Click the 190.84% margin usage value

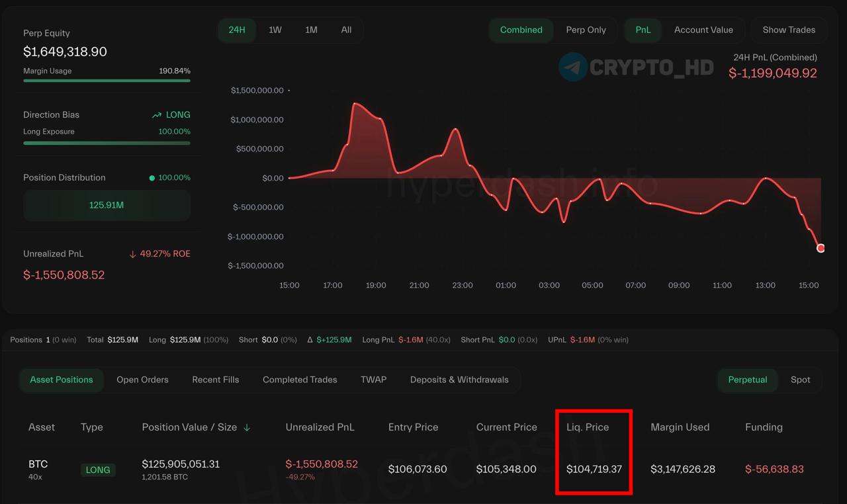(x=175, y=71)
